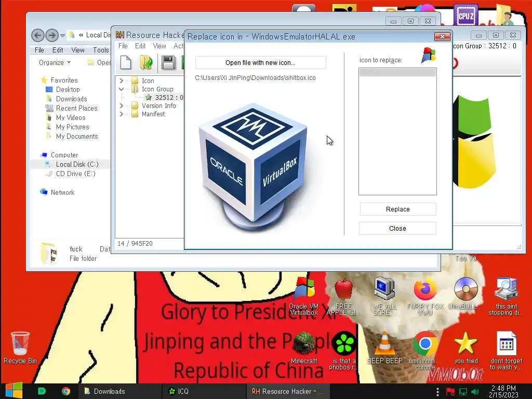The image size is (532, 399).
Task: Open the Edit menu in Explorer window
Action: click(58, 50)
